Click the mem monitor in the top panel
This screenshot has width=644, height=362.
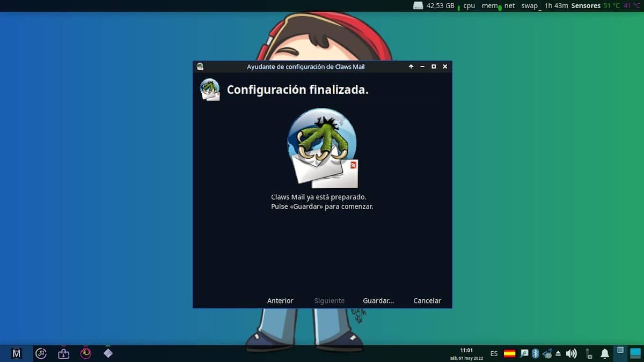[489, 6]
